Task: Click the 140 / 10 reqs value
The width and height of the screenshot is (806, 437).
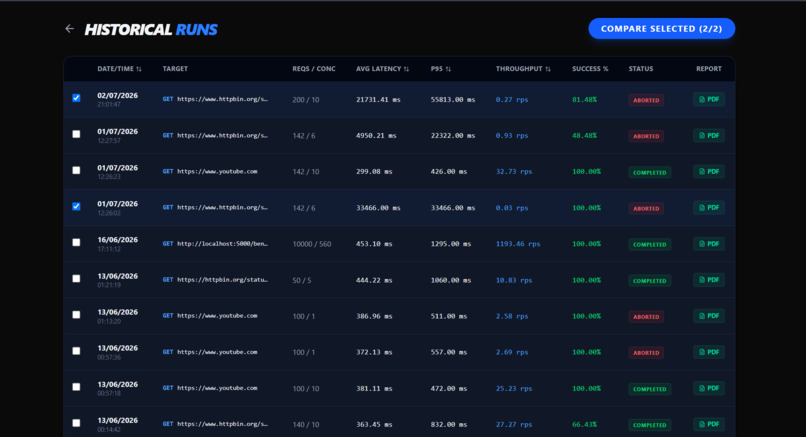Action: point(306,425)
